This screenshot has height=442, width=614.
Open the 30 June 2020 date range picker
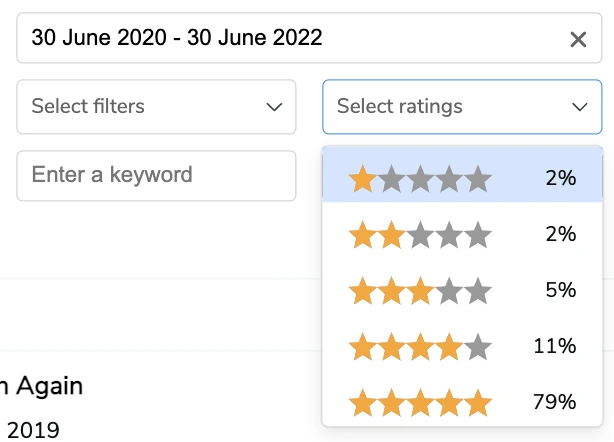click(x=290, y=39)
